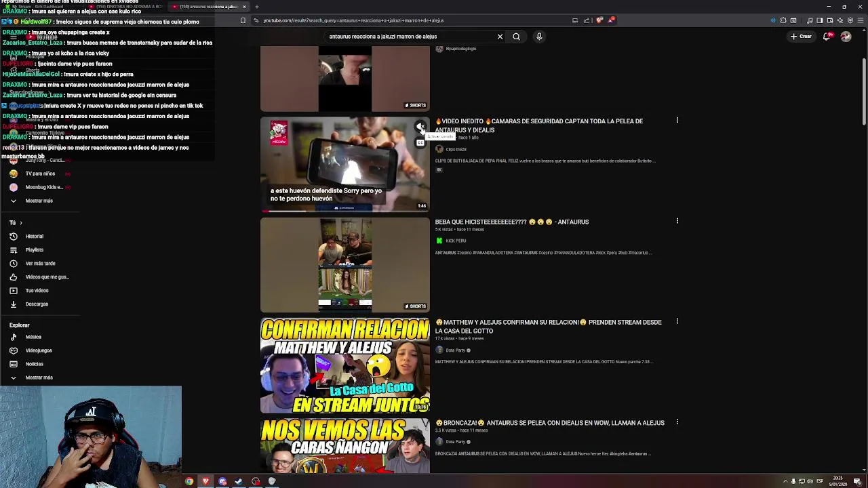The height and width of the screenshot is (488, 868).
Task: Click the security camera video preview thumbnail
Action: coord(345,165)
